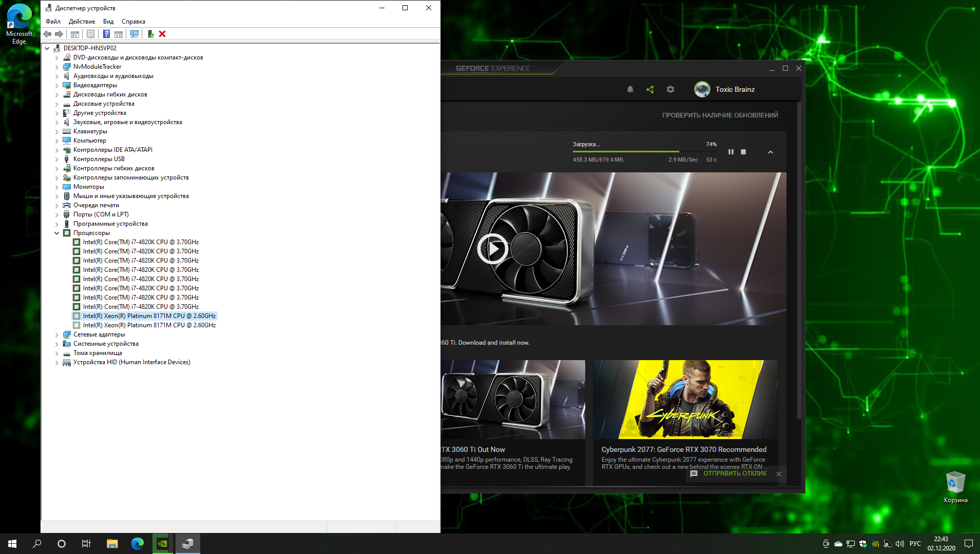Screen dimensions: 980x554
Task: Click the OneDrive cloud tray icon
Action: [x=838, y=544]
